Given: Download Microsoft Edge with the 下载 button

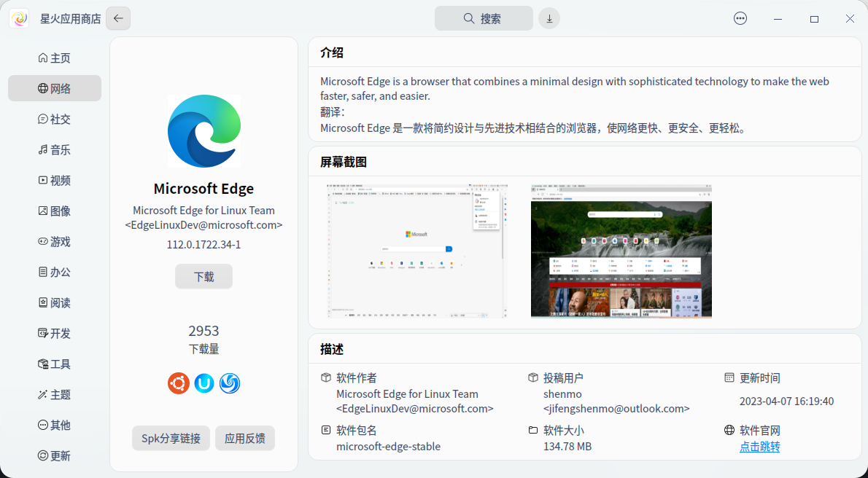Looking at the screenshot, I should click(204, 276).
